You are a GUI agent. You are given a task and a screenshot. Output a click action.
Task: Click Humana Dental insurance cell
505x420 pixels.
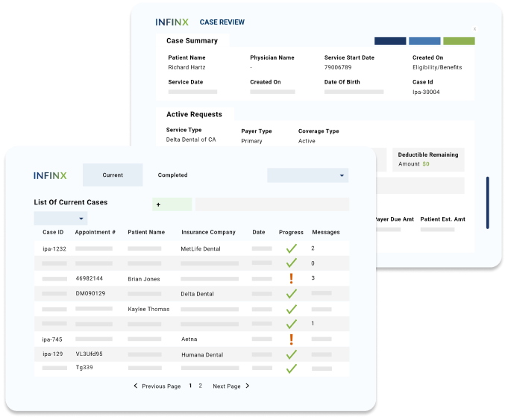pyautogui.click(x=202, y=355)
